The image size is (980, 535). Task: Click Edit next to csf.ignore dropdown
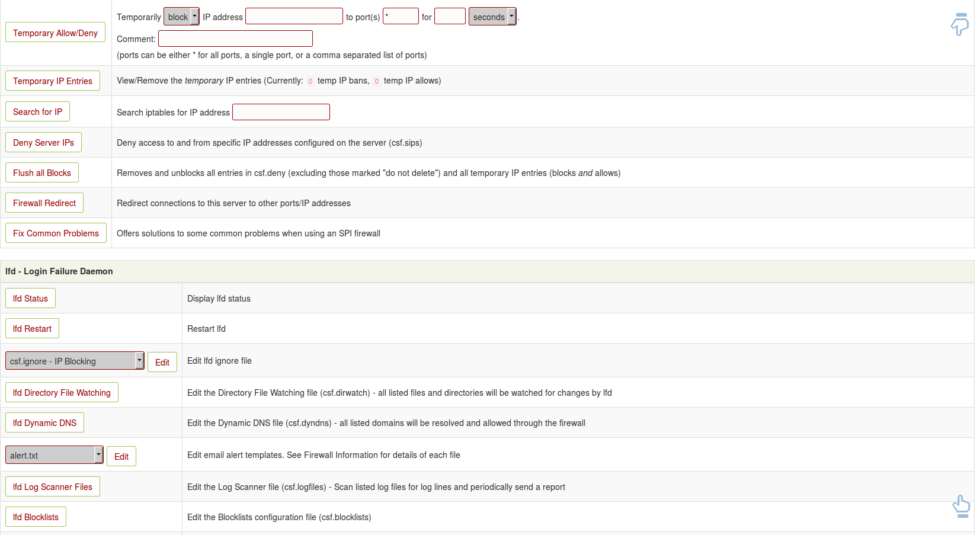[x=162, y=363]
